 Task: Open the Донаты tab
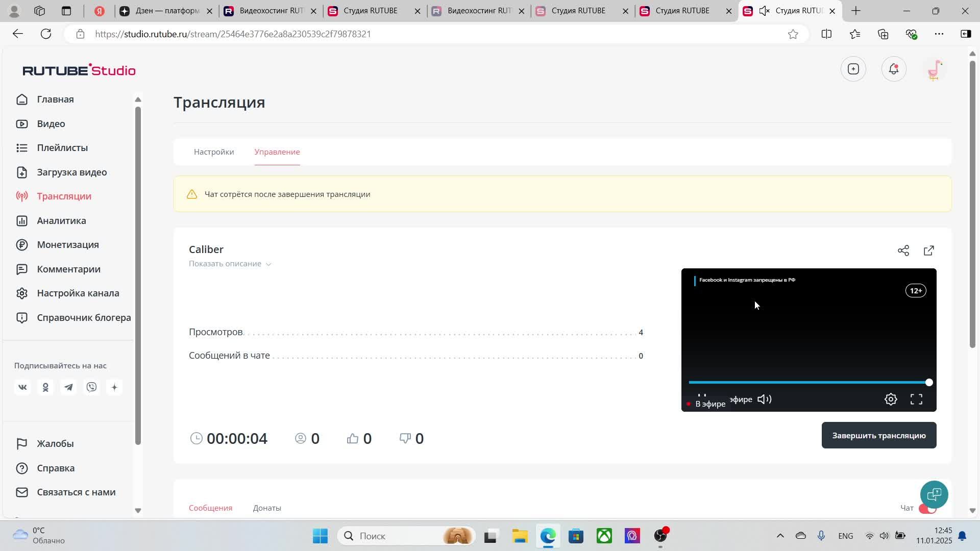click(267, 508)
